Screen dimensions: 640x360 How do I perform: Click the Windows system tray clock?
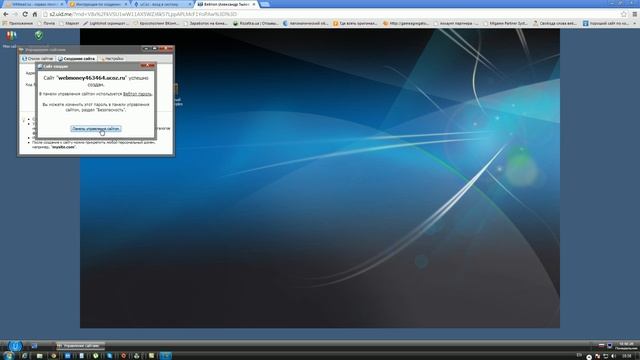tap(627, 356)
